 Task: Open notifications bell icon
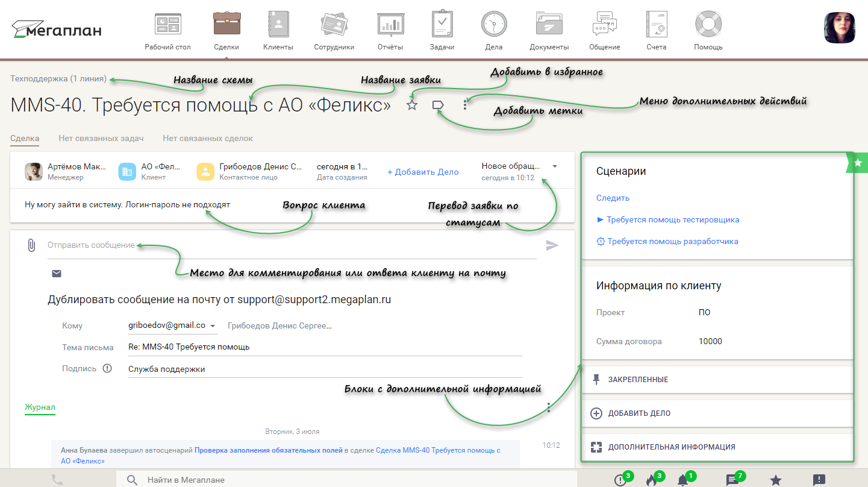(682, 480)
